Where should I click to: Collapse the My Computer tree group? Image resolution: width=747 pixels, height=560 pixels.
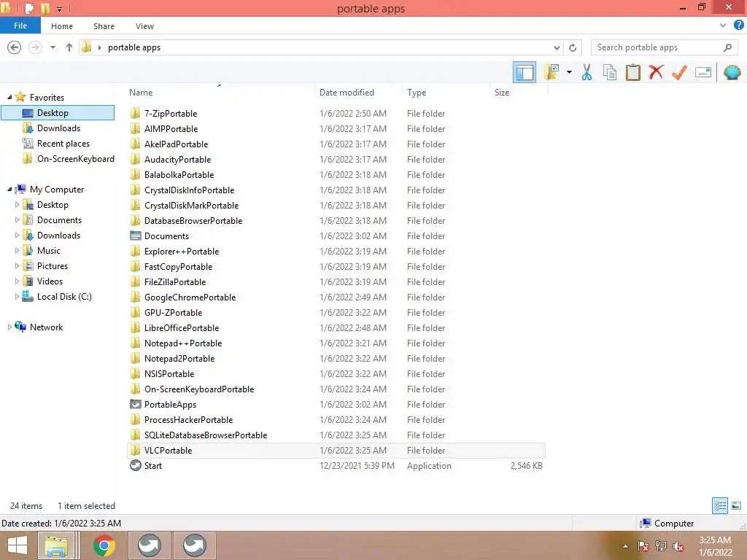pyautogui.click(x=9, y=190)
